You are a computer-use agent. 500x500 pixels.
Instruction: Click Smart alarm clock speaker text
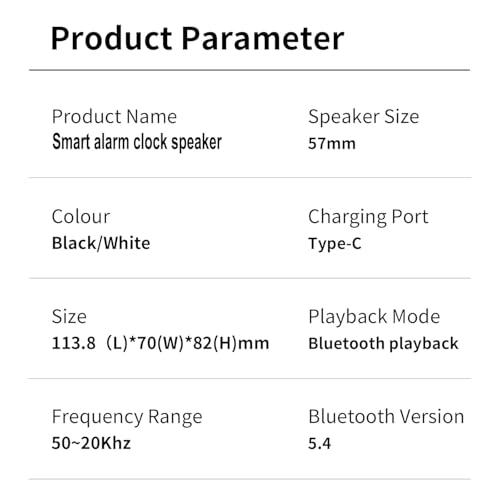(x=137, y=142)
